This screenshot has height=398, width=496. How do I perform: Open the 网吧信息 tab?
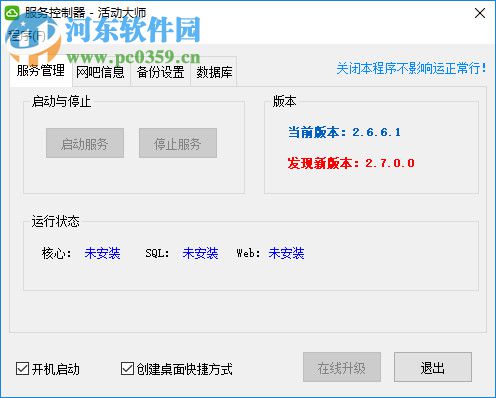[100, 72]
